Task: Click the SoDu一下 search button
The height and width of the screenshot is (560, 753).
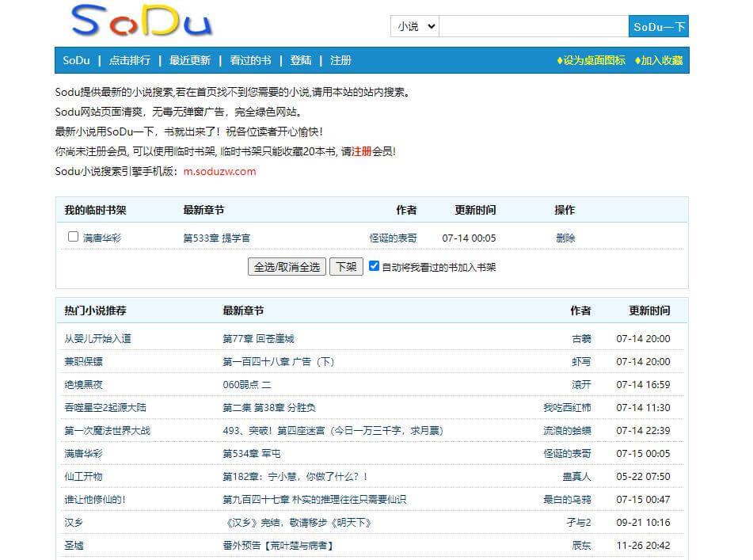Action: [659, 26]
